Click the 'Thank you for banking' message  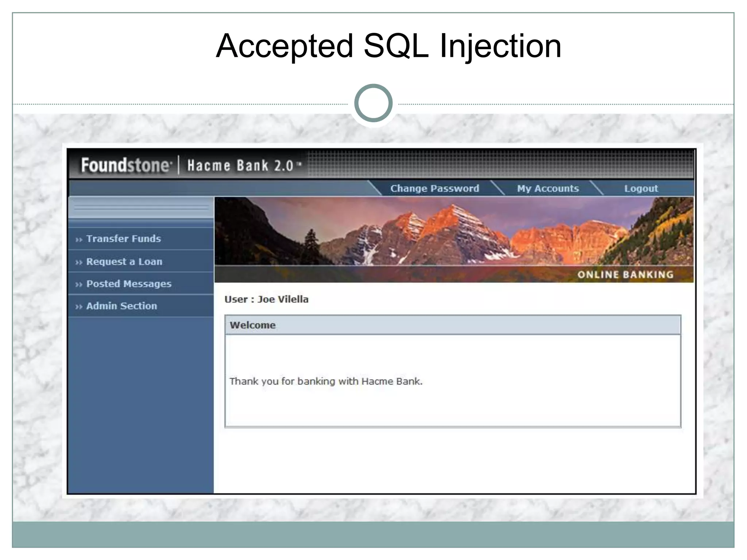point(326,381)
